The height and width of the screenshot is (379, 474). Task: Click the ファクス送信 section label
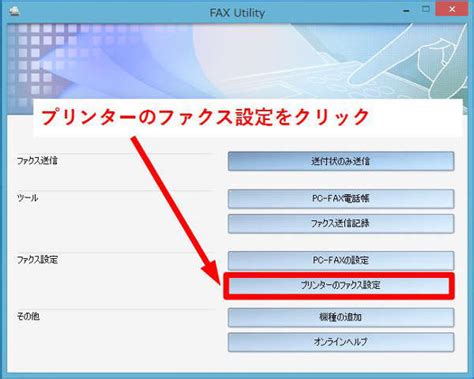click(x=37, y=161)
